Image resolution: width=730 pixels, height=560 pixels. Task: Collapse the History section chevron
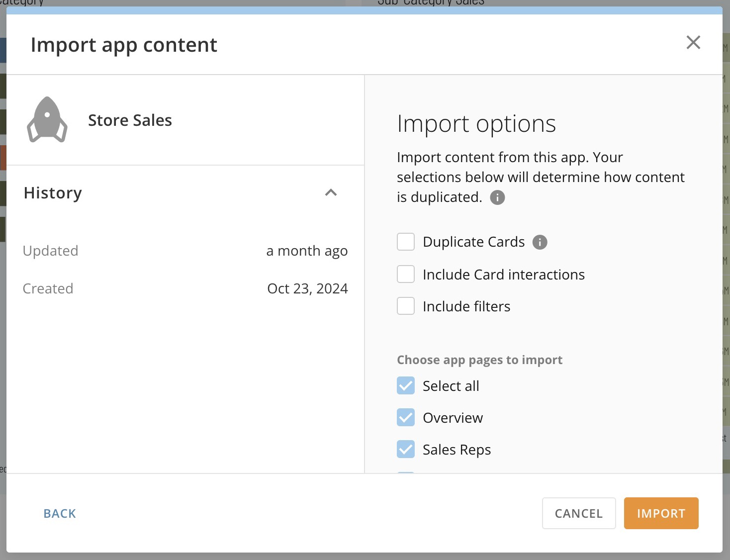[x=331, y=192]
